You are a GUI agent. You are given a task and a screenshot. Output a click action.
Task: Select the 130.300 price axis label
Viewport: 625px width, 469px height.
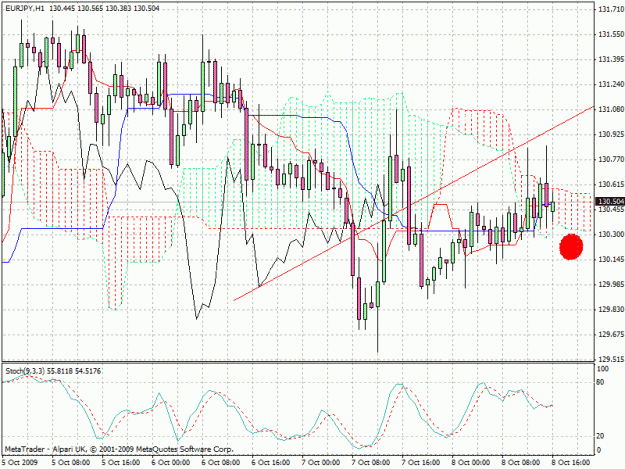tap(611, 234)
